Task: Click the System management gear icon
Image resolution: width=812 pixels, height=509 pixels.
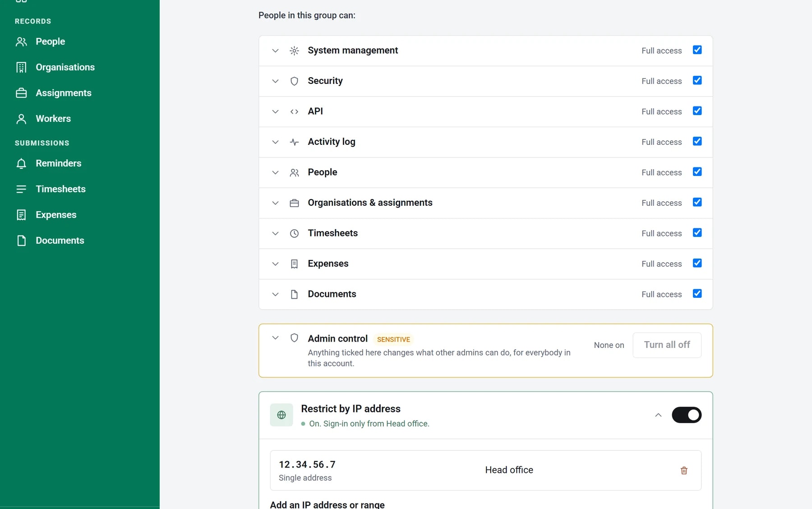Action: 294,51
